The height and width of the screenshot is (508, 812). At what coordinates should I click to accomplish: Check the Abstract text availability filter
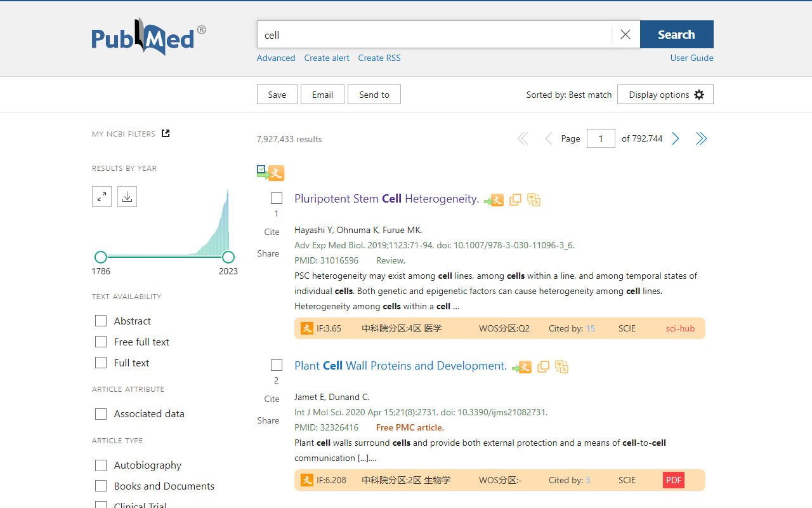click(x=101, y=321)
